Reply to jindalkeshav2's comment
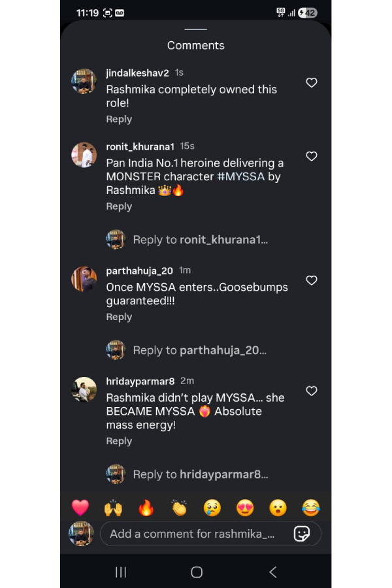Screen dimensions: 392x588 click(x=119, y=120)
